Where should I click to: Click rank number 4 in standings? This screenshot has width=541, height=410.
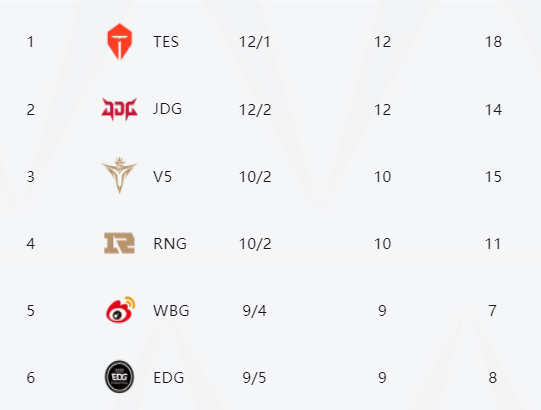coord(30,244)
